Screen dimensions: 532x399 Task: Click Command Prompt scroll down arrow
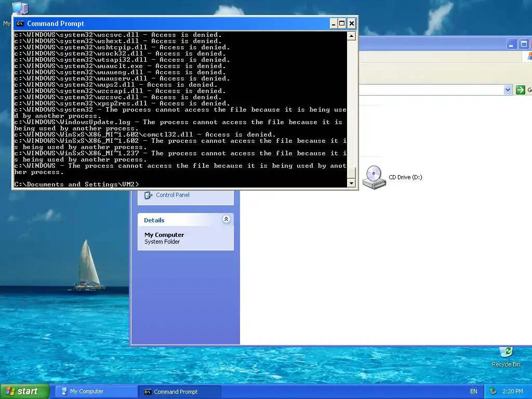(351, 183)
